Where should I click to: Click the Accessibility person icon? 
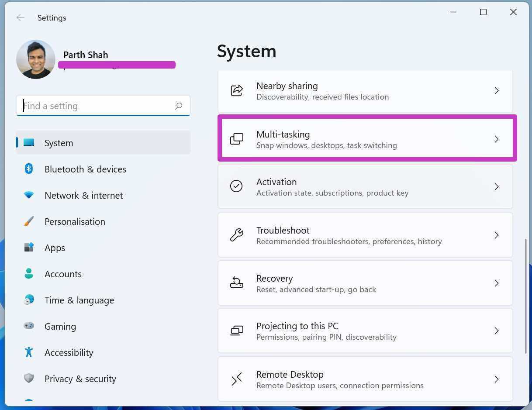tap(29, 352)
